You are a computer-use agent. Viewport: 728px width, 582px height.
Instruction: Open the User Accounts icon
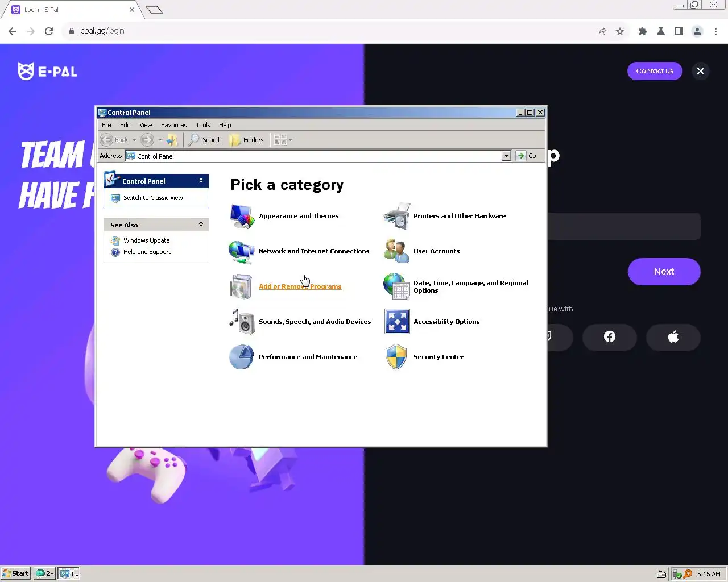(x=396, y=251)
